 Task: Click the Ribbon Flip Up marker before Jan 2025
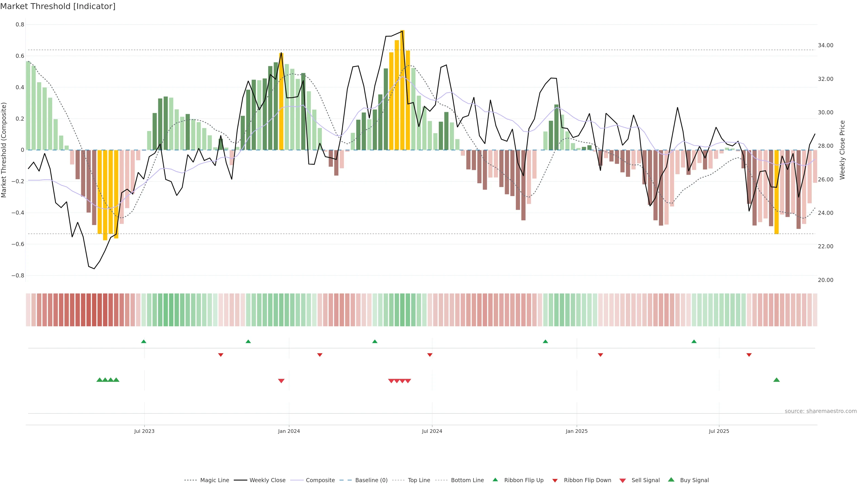(545, 342)
